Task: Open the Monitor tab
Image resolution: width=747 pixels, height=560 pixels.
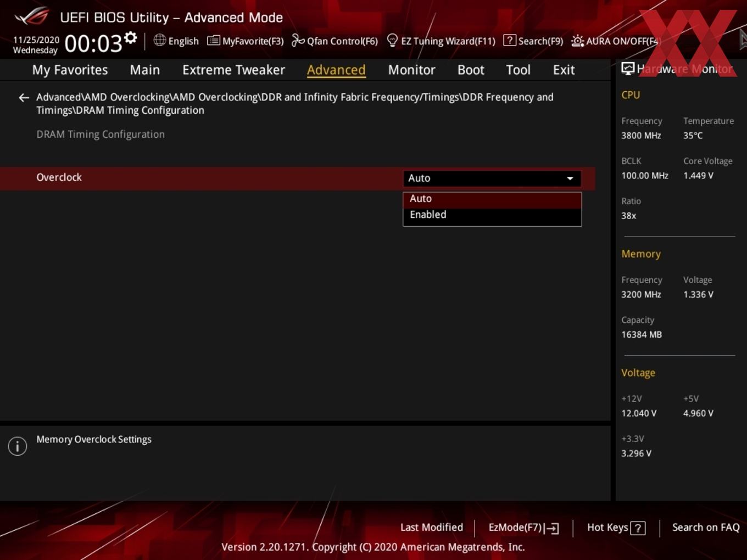Action: [x=411, y=70]
